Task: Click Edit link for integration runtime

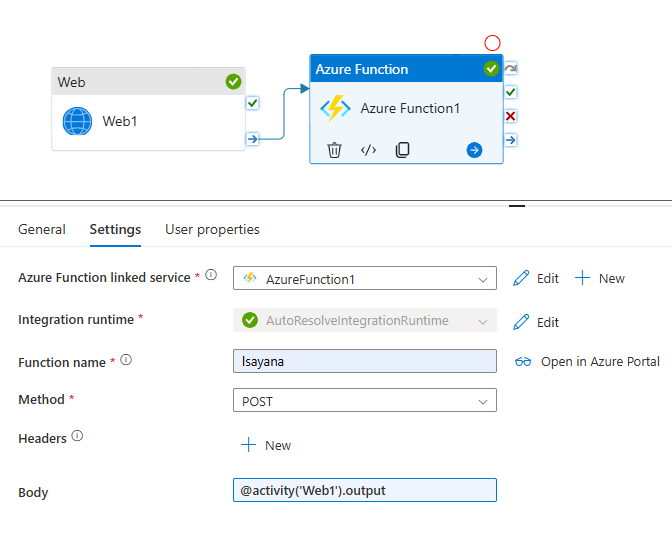Action: click(548, 322)
